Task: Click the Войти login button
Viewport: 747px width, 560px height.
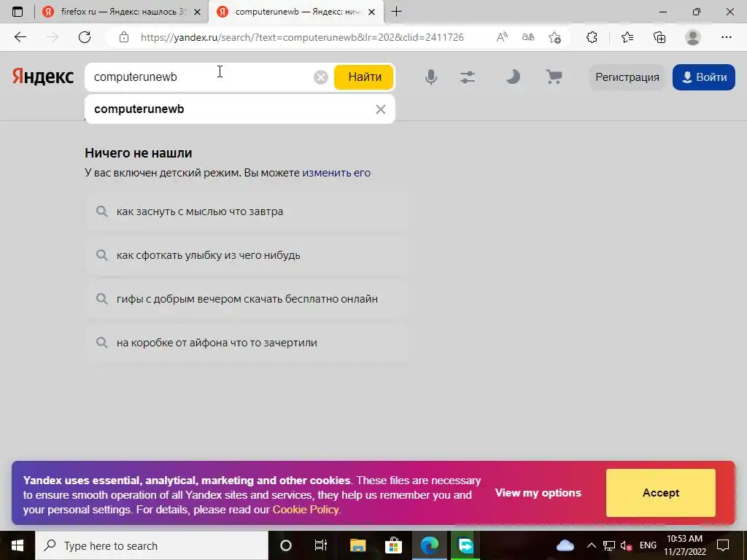Action: pos(704,77)
